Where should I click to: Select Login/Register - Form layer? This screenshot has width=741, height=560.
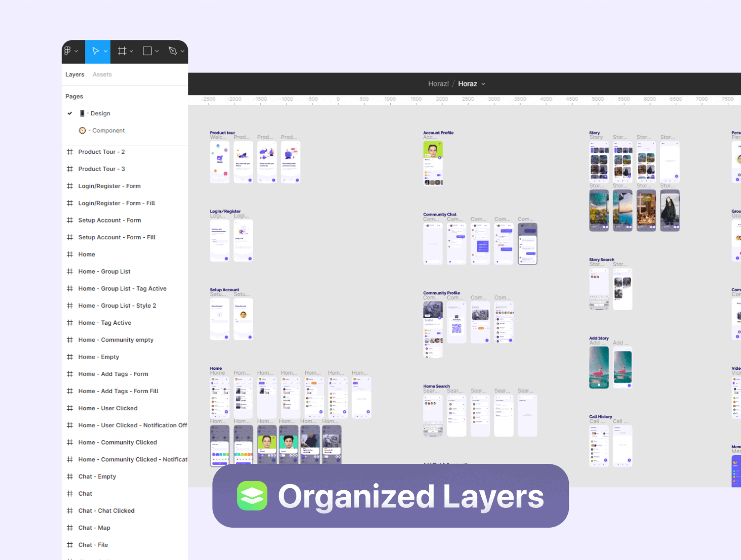109,186
